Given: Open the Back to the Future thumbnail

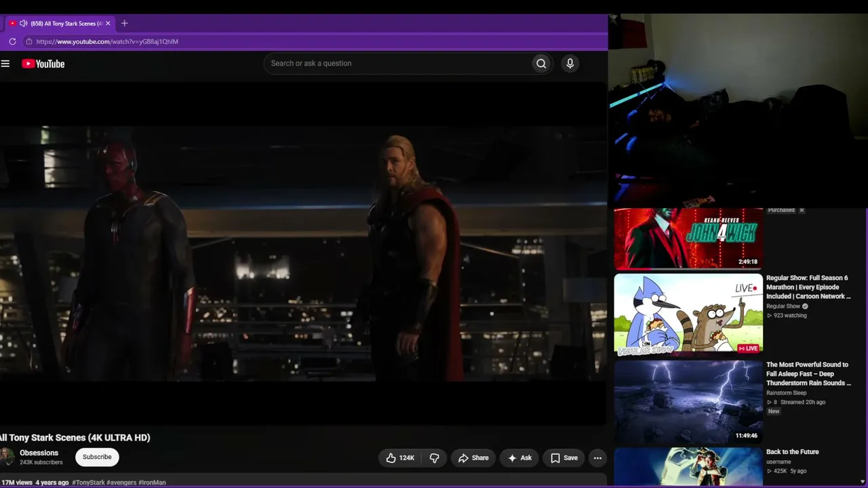Looking at the screenshot, I should [688, 467].
